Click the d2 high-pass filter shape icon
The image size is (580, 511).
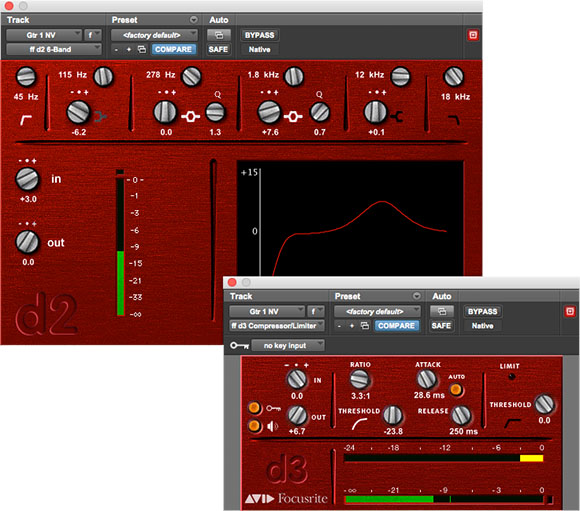[26, 120]
